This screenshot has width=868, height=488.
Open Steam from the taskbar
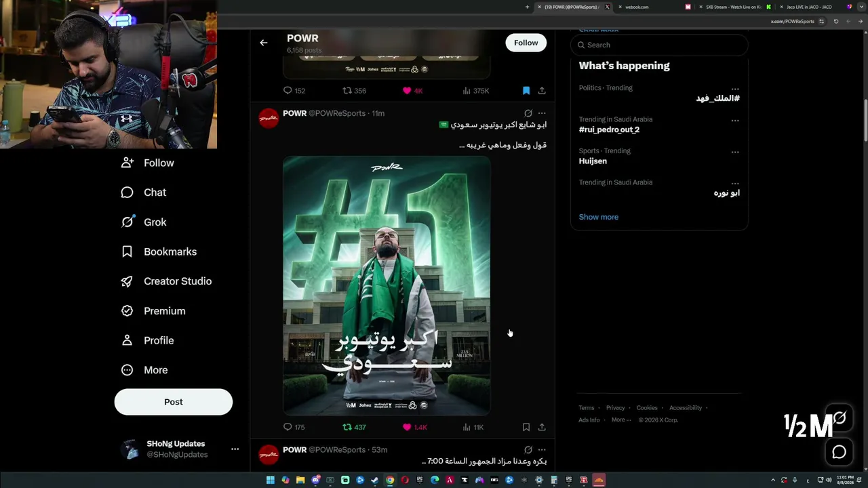point(375,480)
